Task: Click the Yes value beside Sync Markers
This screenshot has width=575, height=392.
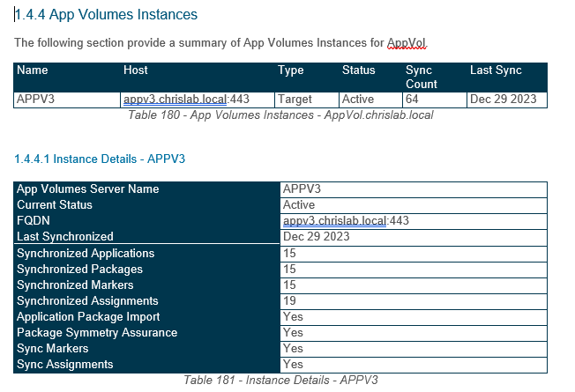Action: coord(293,349)
